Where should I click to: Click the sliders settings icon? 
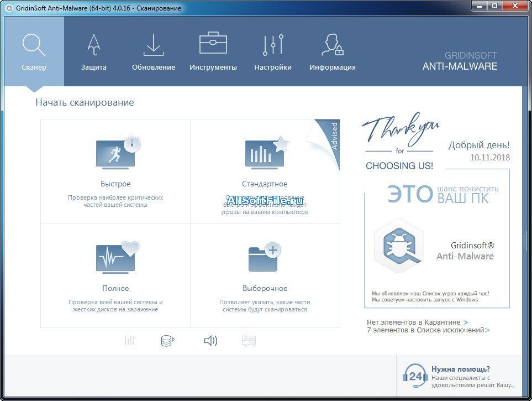pos(273,44)
